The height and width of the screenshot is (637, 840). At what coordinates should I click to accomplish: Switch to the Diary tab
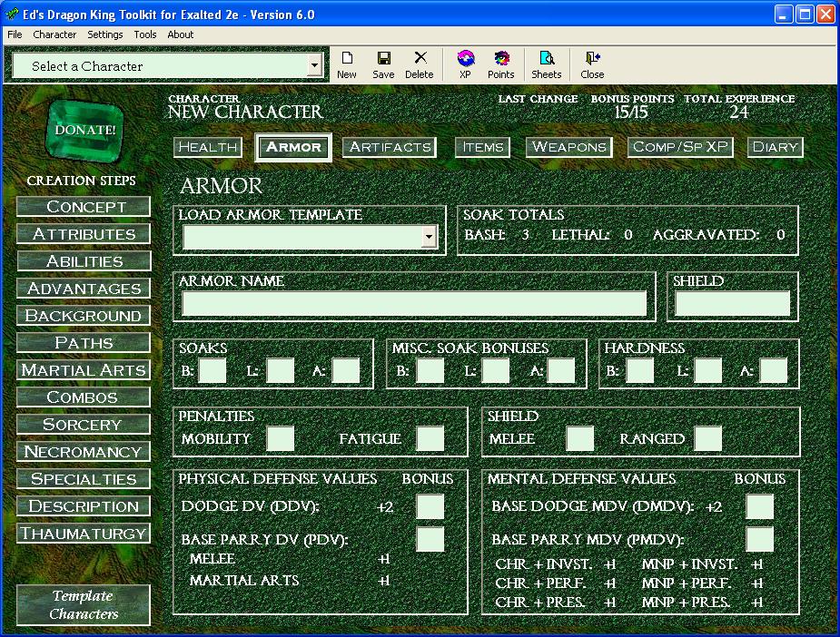click(776, 147)
